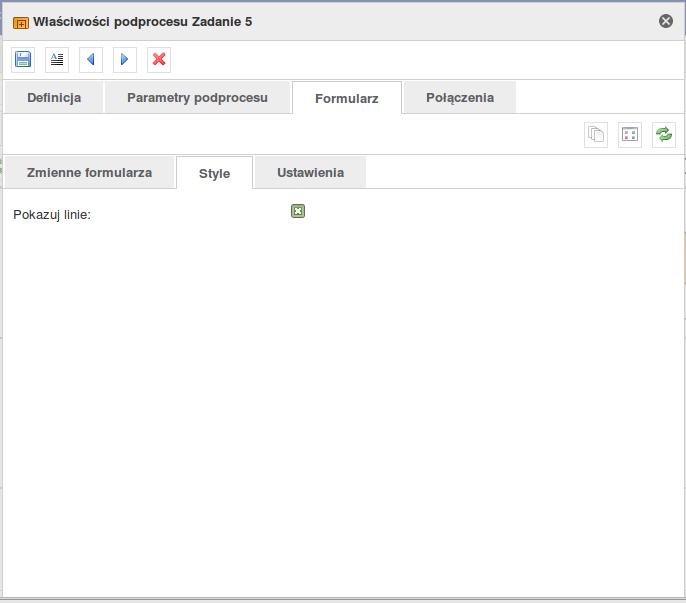Screen dimensions: 686x603
Task: Select the Style sub-tab
Action: [214, 174]
